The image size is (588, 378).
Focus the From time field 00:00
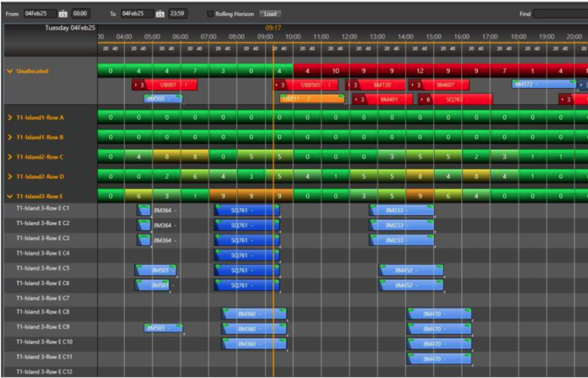[x=80, y=14]
